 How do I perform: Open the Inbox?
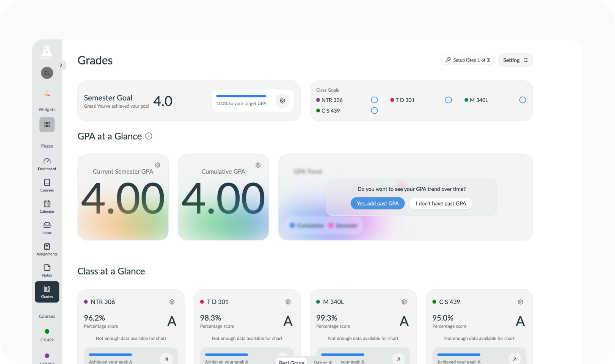pos(47,228)
